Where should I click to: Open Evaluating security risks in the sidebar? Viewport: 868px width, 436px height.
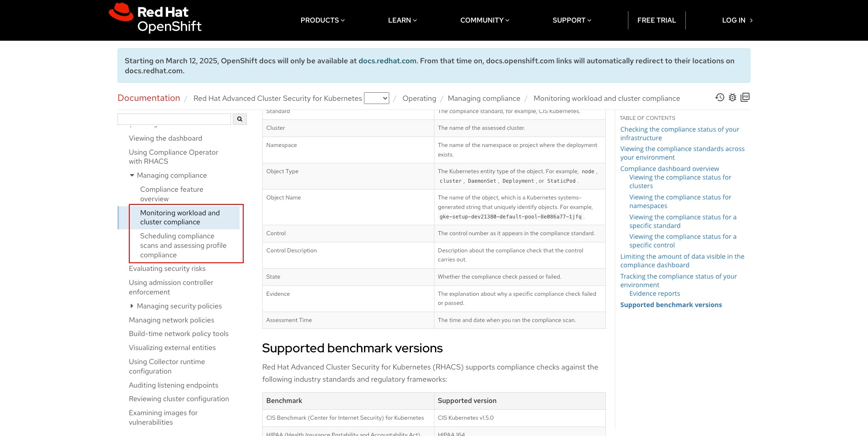[167, 269]
